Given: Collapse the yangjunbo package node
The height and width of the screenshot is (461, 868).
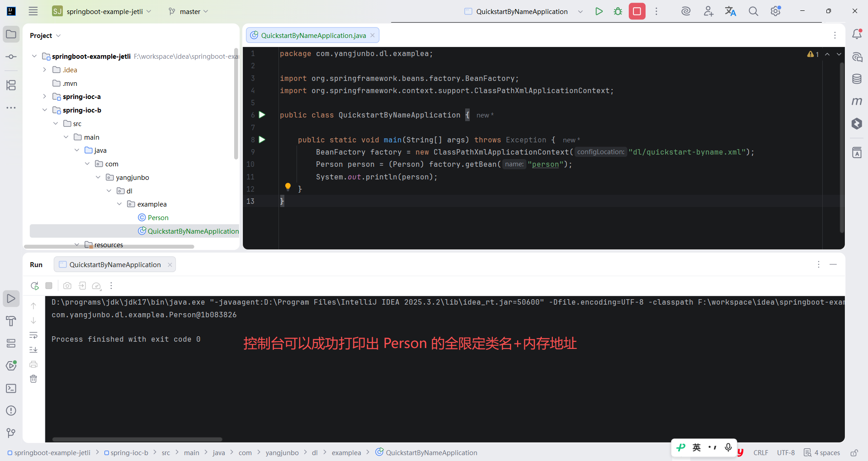Looking at the screenshot, I should [98, 177].
